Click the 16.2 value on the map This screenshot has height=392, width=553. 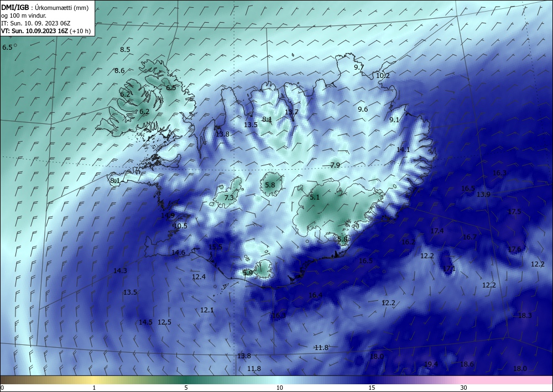(409, 242)
